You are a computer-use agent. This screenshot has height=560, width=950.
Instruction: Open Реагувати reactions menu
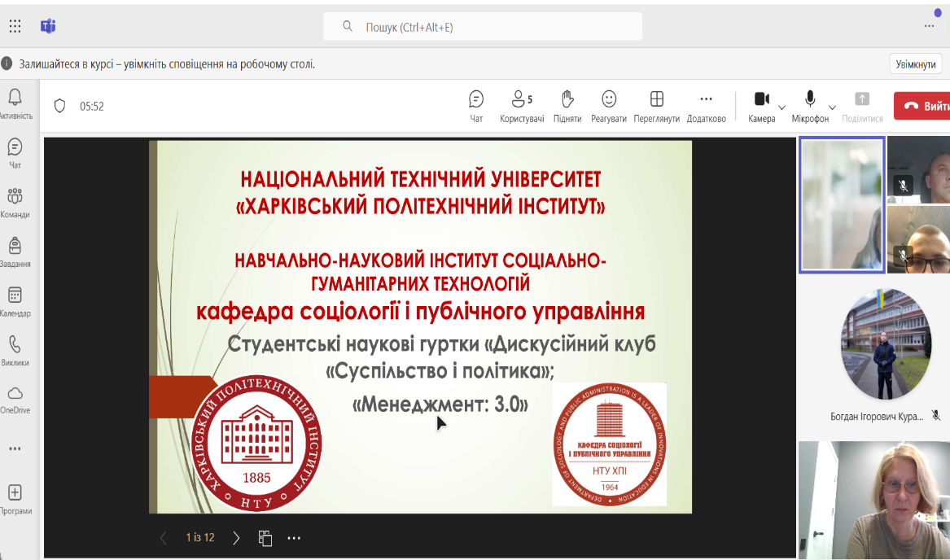[x=609, y=106]
